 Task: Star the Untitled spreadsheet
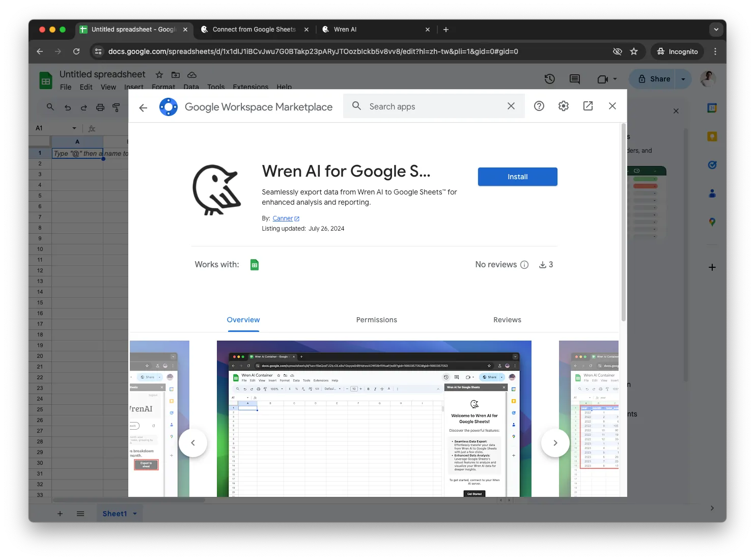(x=159, y=75)
